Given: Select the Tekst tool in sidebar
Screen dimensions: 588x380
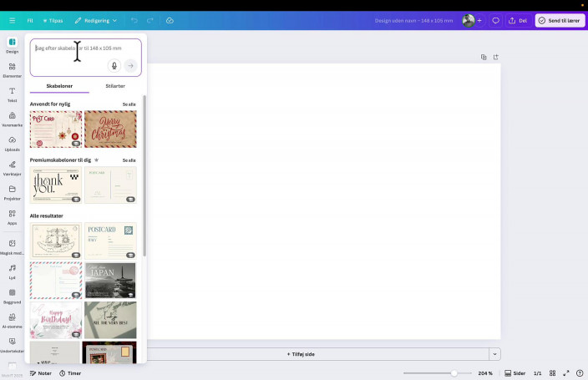Looking at the screenshot, I should pyautogui.click(x=12, y=94).
